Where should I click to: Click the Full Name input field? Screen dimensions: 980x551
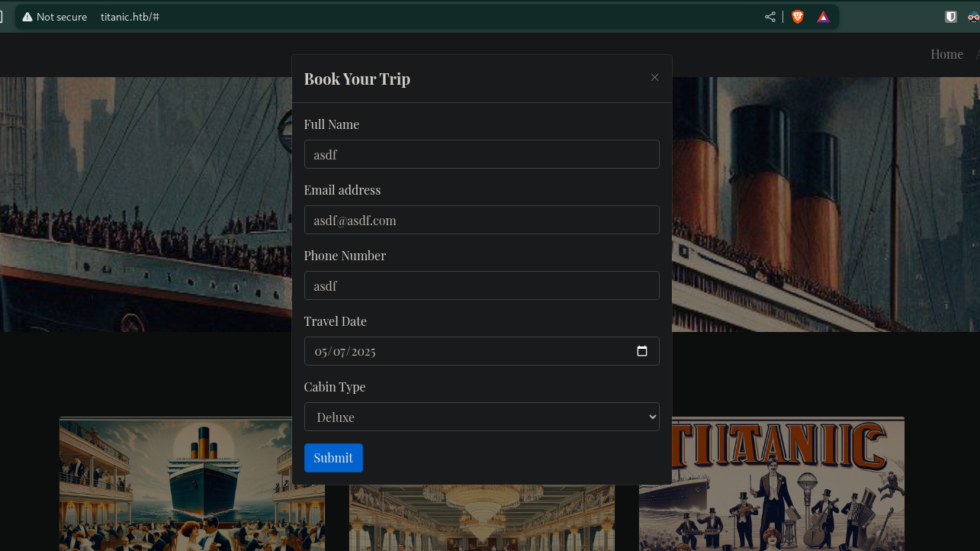point(481,154)
